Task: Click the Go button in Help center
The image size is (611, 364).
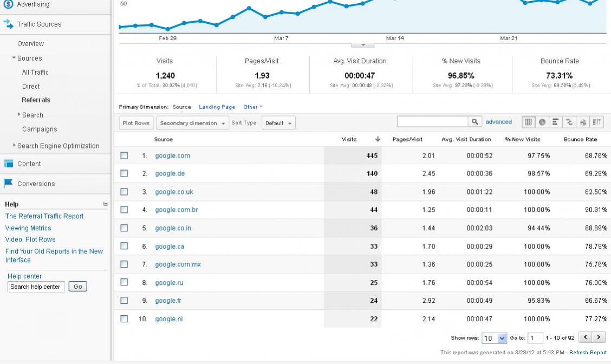Action: (x=77, y=287)
